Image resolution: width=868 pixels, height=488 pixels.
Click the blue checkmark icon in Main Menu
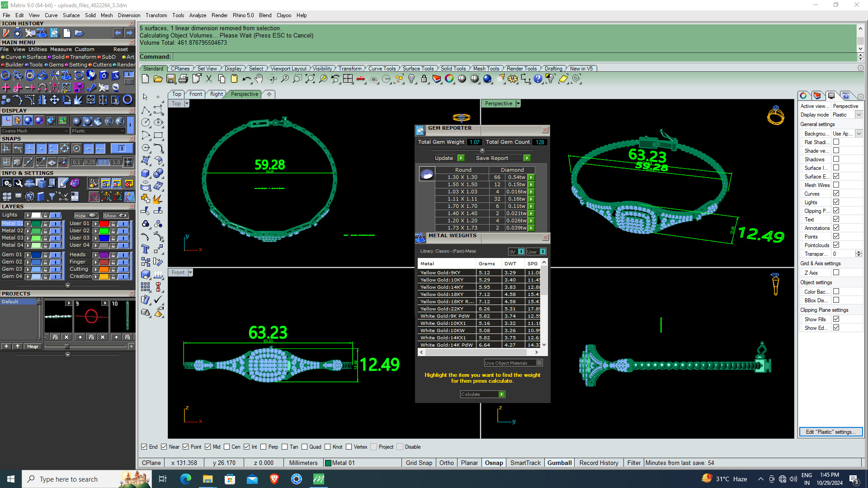click(x=91, y=87)
